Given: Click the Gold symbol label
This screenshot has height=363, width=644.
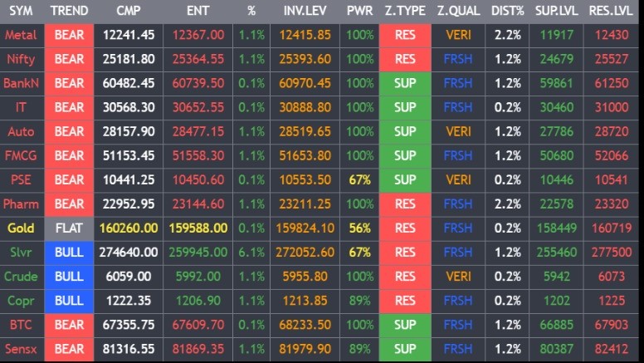Looking at the screenshot, I should 21,228.
